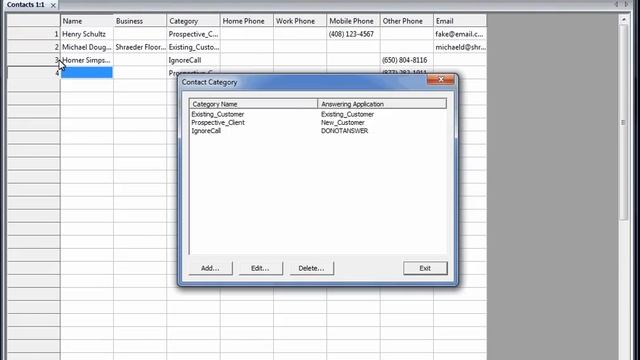Select Henry Schultz name cell
Viewport: 640px width, 360px height.
[x=87, y=34]
